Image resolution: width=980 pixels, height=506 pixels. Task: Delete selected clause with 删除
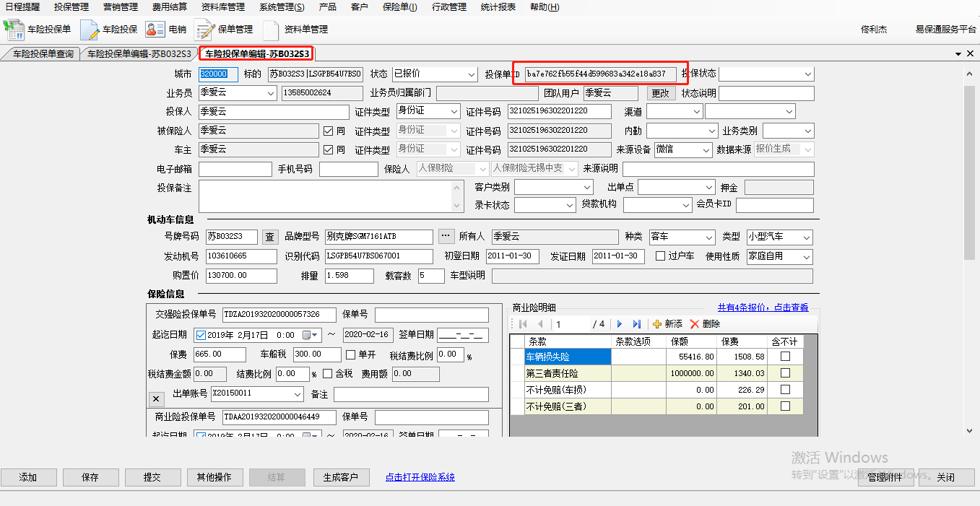705,324
